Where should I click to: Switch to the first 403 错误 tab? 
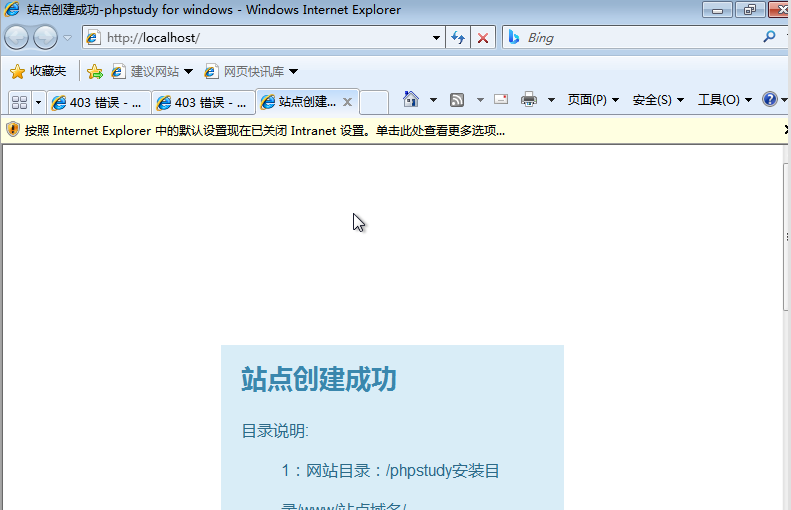99,102
